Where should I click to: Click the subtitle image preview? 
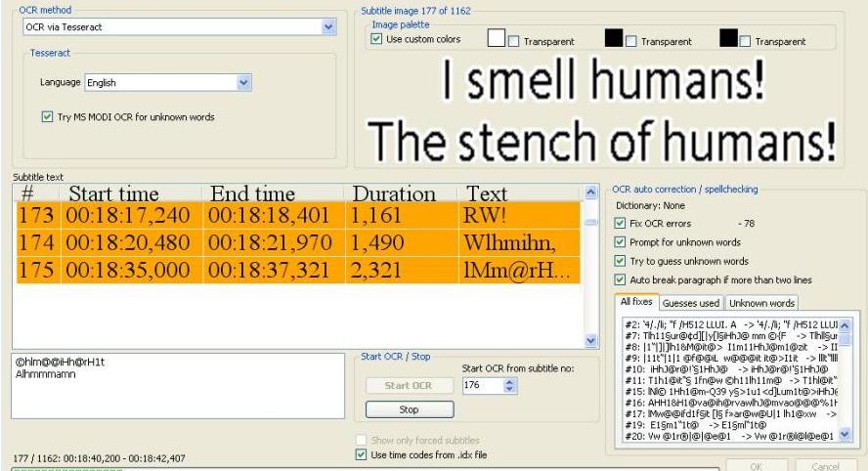coord(600,109)
